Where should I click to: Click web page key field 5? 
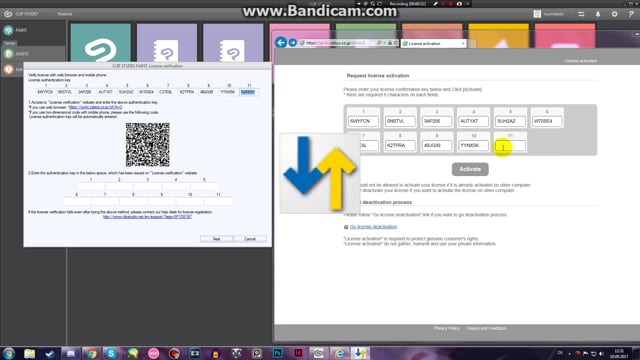[x=510, y=121]
